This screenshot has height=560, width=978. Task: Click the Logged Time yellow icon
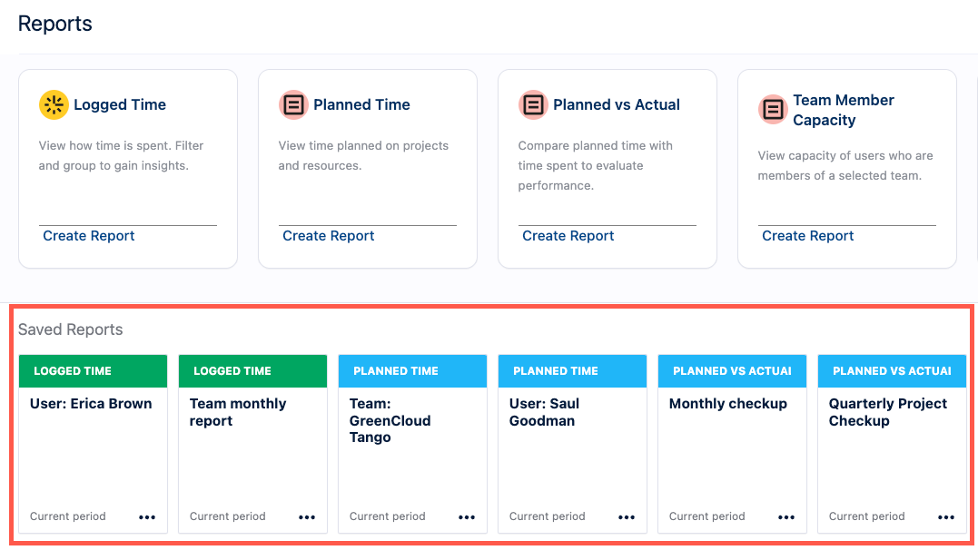click(x=54, y=105)
